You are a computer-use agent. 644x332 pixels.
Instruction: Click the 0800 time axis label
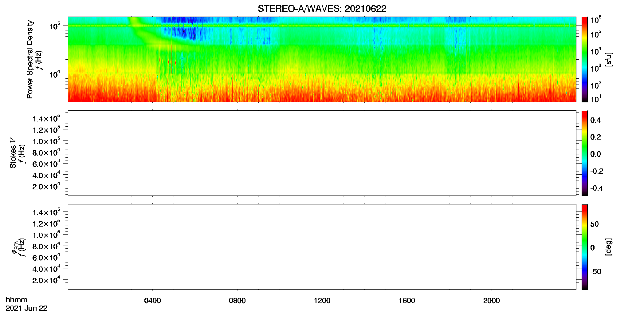pyautogui.click(x=237, y=301)
